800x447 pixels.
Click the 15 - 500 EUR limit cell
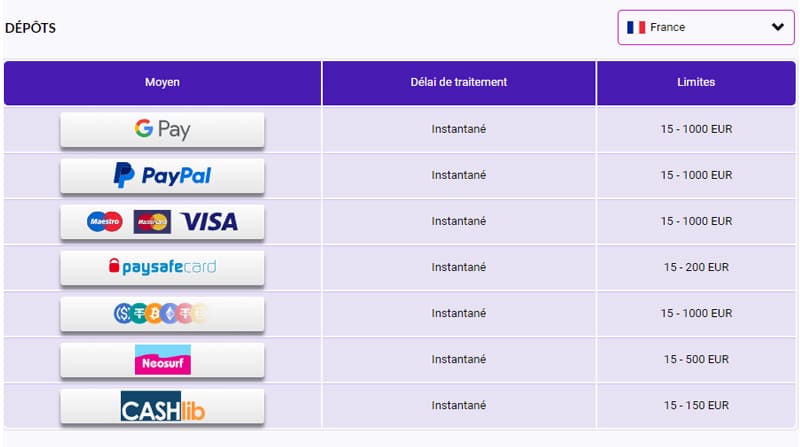(x=696, y=359)
